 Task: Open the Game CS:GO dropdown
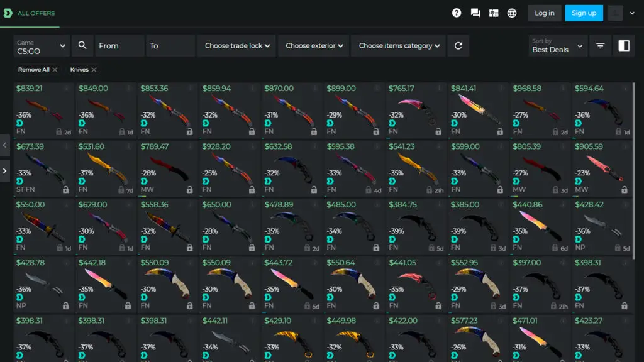point(41,45)
